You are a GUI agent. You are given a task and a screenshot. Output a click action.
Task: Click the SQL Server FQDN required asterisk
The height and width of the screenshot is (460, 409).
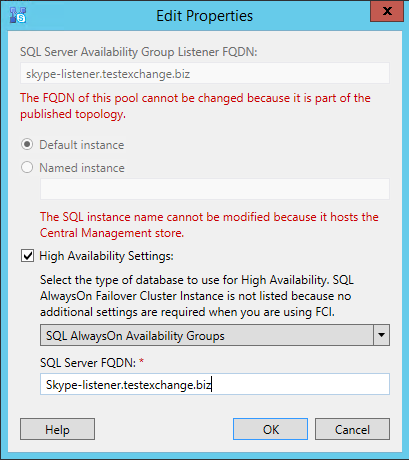pyautogui.click(x=142, y=361)
